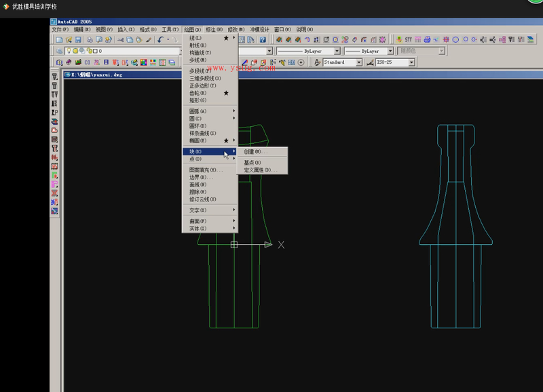The width and height of the screenshot is (543, 392).
Task: Toggle the layer lock padlock icon
Action: (x=89, y=51)
